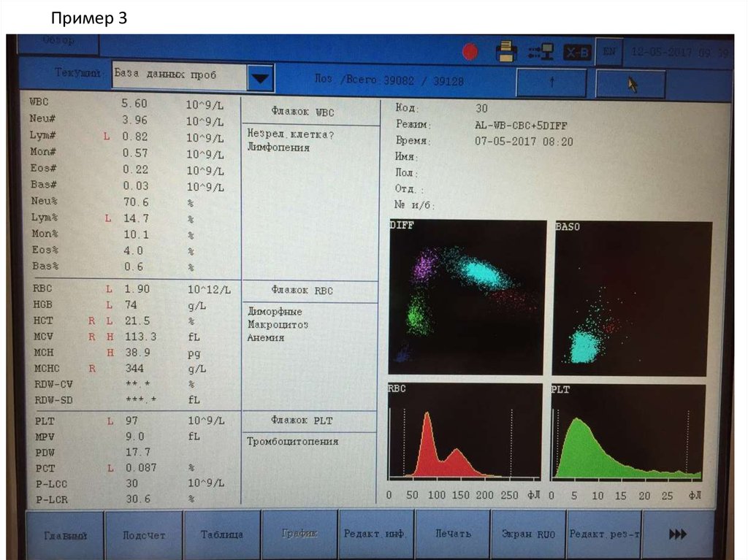Go to Главный main screen

coord(65,534)
